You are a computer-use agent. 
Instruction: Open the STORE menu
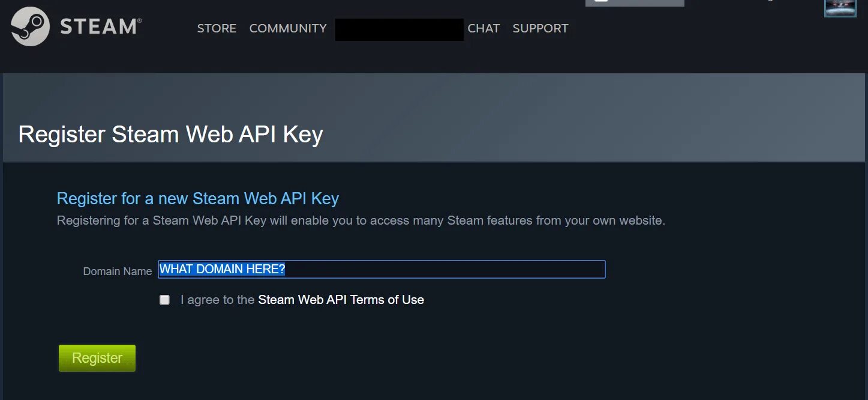click(217, 28)
